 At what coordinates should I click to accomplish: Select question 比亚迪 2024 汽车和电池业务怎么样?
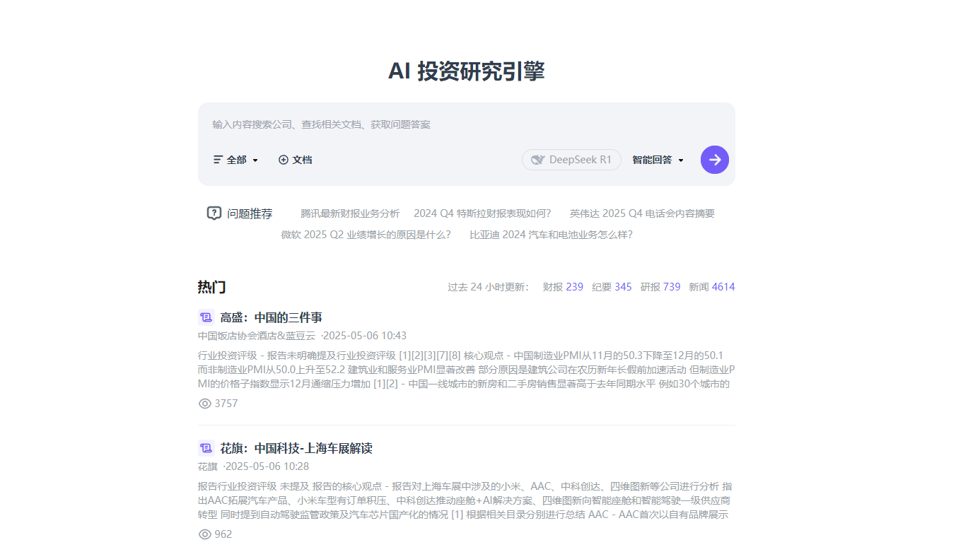551,235
